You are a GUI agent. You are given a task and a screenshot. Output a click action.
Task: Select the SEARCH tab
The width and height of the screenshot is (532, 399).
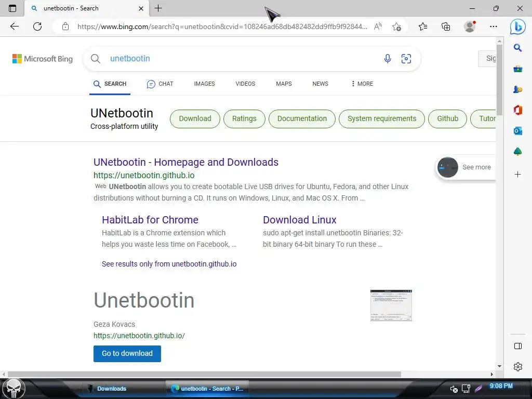[110, 84]
